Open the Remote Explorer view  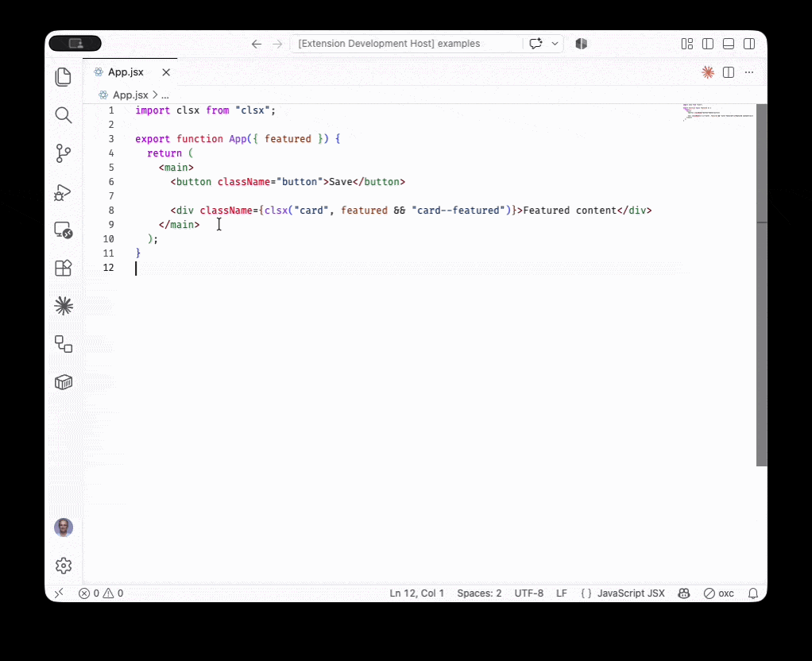(64, 230)
